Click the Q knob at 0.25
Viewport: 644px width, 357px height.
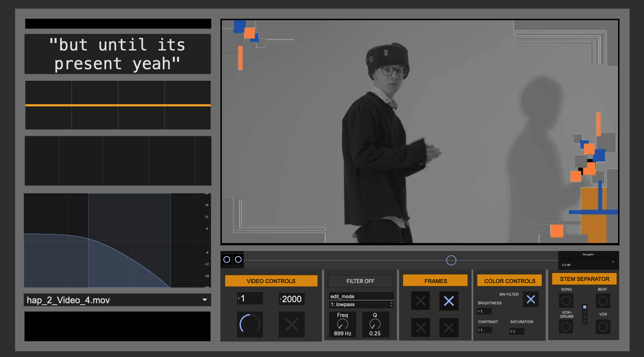coord(375,324)
